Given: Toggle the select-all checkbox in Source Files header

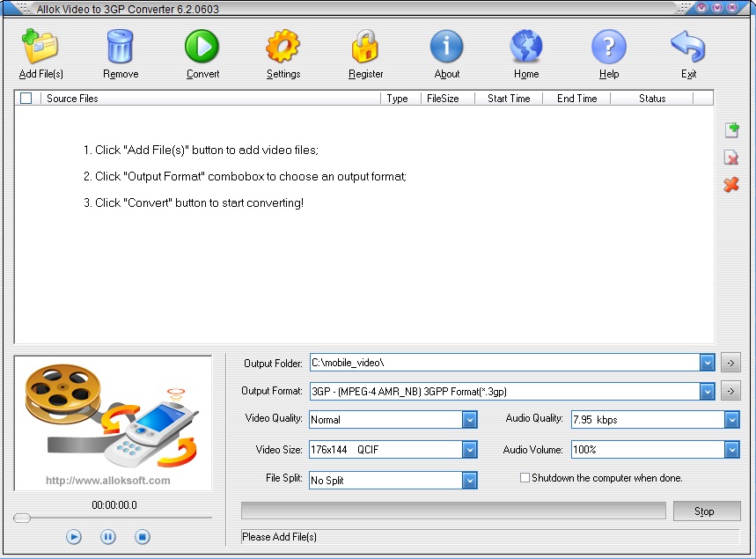Looking at the screenshot, I should pos(26,99).
